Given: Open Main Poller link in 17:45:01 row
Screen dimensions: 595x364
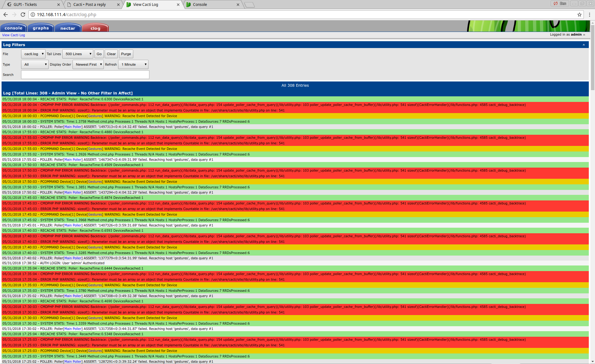Looking at the screenshot, I should pos(73,226).
